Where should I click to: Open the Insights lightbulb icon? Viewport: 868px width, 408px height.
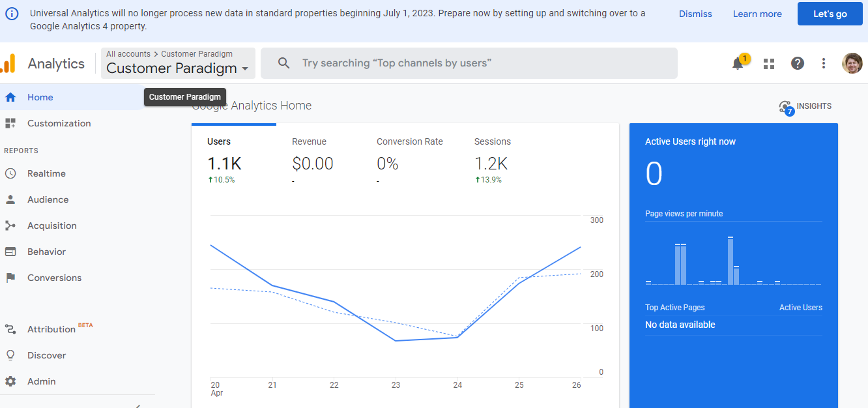click(785, 106)
